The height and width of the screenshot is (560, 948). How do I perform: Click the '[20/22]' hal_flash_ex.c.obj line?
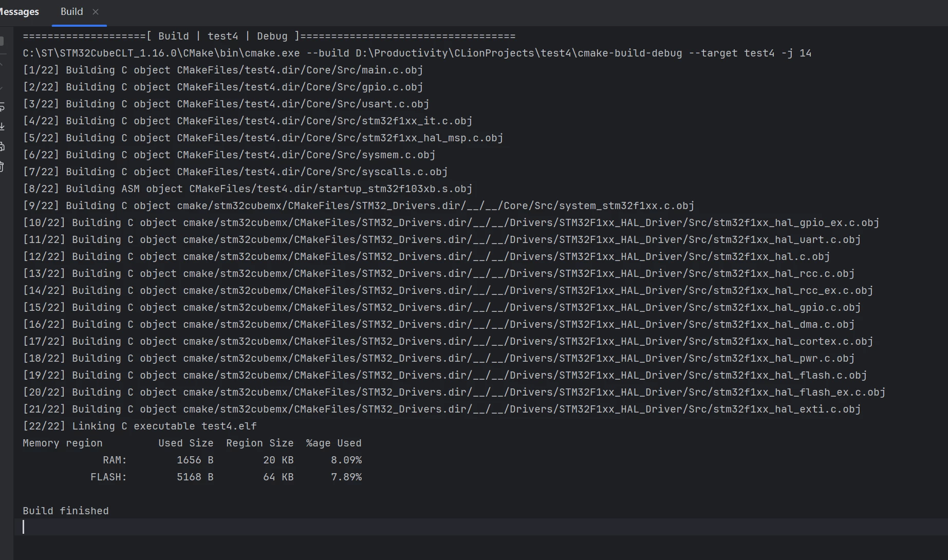coord(454,393)
